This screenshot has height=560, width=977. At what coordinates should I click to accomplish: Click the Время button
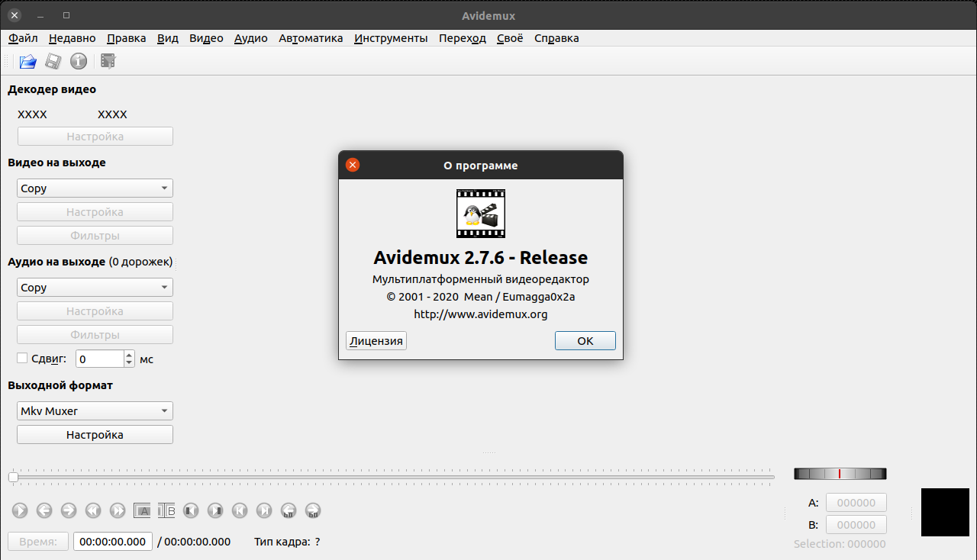38,542
